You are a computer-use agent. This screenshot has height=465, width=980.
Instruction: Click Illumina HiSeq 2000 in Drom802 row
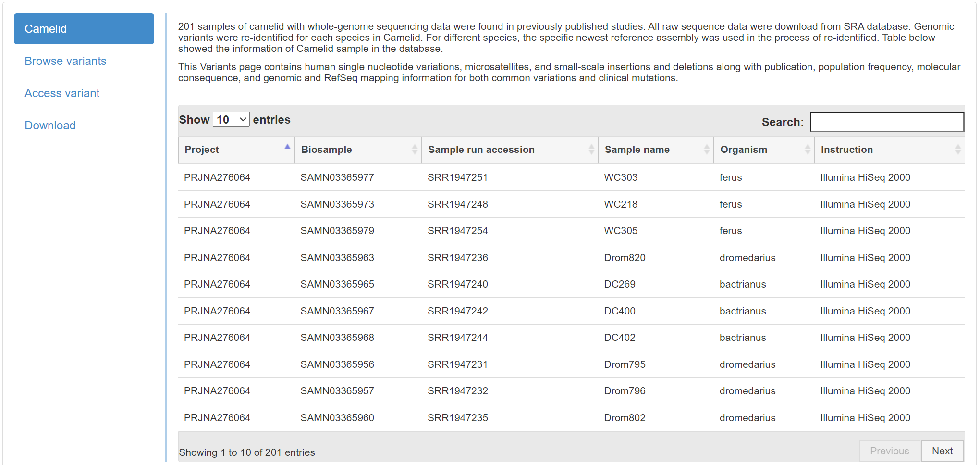click(x=865, y=418)
